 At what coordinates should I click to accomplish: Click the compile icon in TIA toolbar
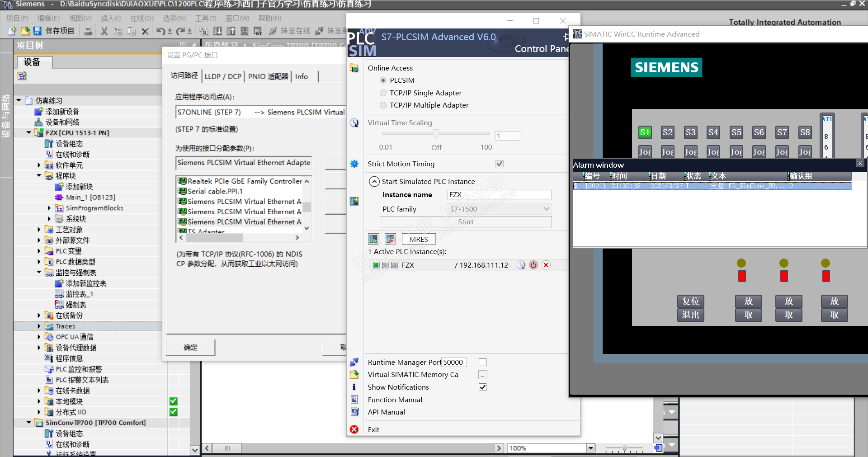click(204, 31)
